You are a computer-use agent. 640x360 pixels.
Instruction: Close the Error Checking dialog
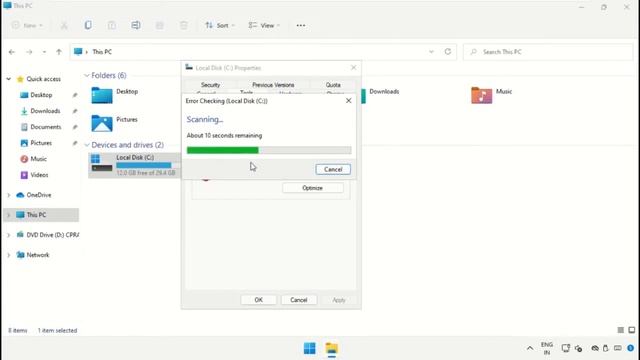click(x=349, y=100)
